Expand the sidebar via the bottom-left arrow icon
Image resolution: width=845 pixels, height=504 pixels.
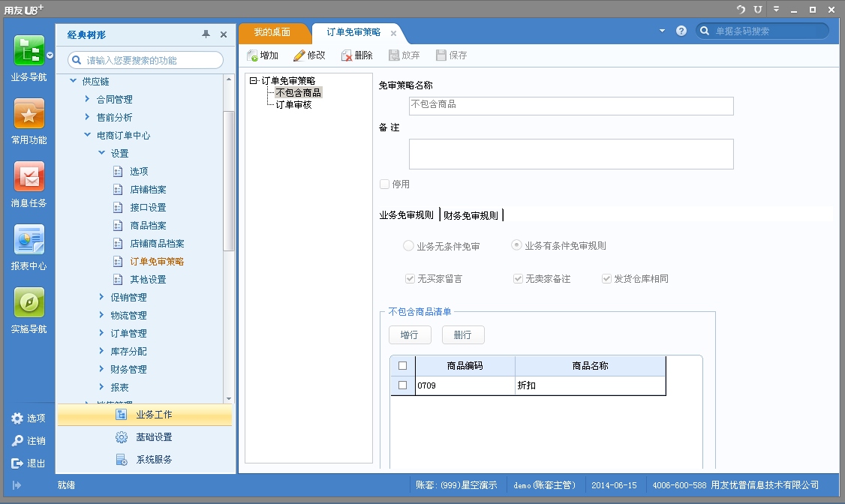click(17, 485)
